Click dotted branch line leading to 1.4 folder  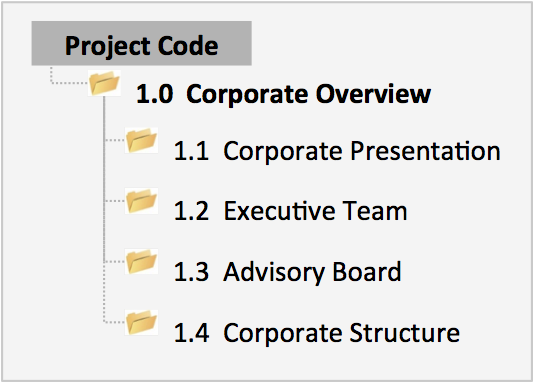(114, 321)
